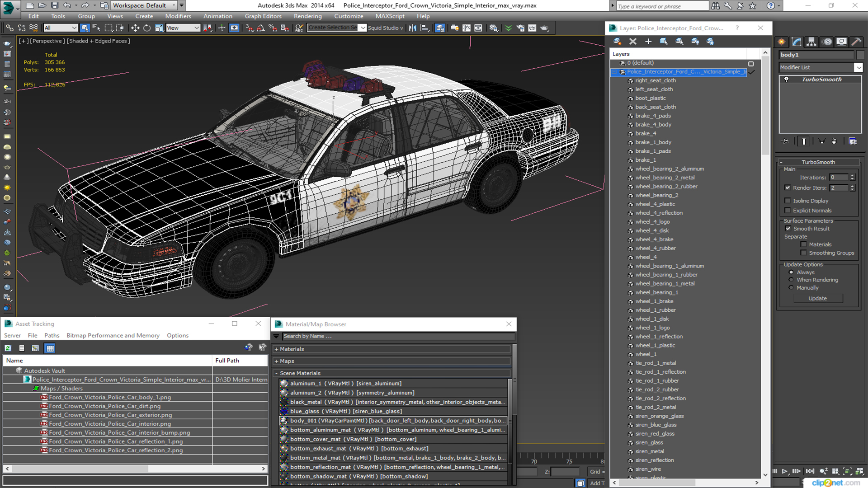The width and height of the screenshot is (868, 488).
Task: Open the Animation menu
Action: click(217, 16)
